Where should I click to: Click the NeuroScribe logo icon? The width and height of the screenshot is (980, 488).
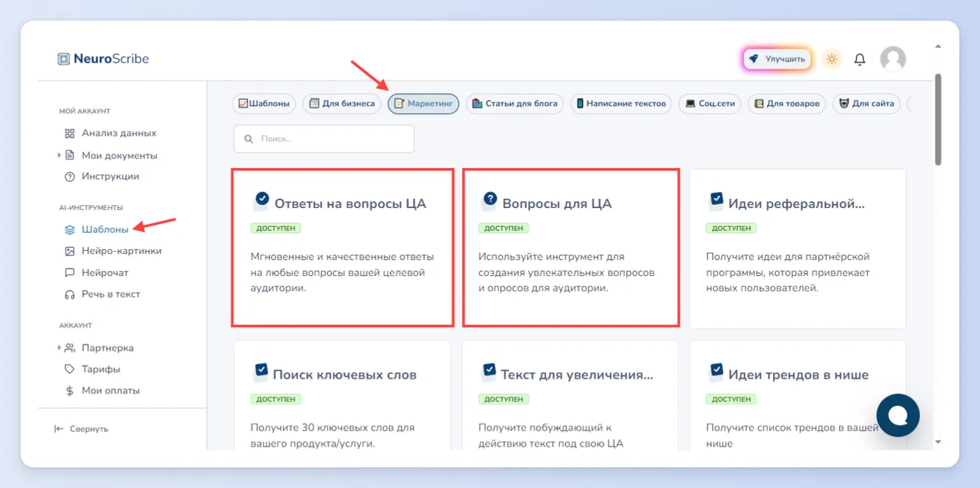point(64,59)
